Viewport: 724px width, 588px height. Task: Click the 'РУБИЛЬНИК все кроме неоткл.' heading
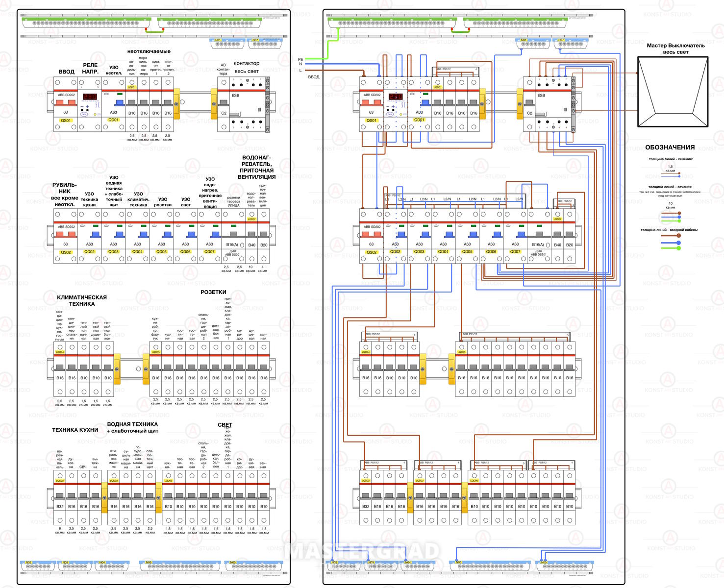pos(65,195)
